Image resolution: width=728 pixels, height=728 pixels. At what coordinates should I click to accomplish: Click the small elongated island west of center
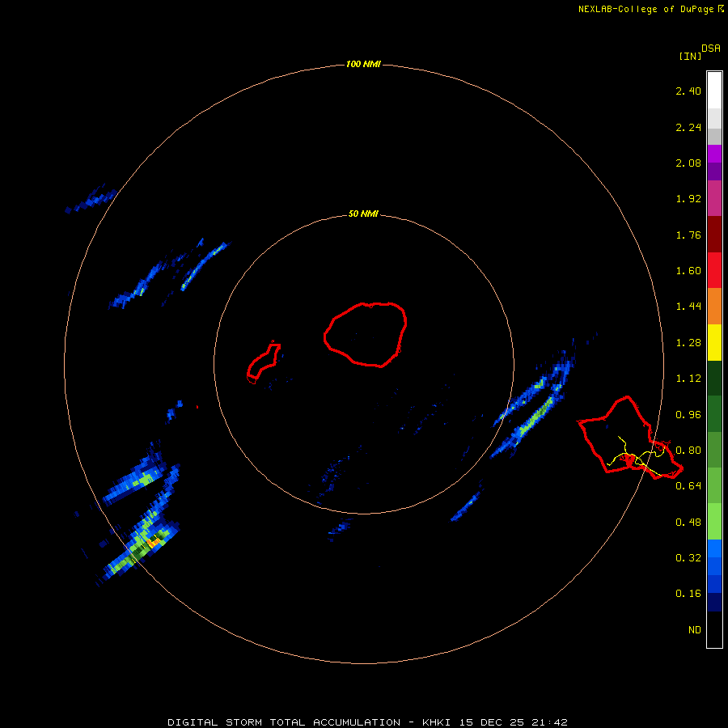click(x=263, y=362)
